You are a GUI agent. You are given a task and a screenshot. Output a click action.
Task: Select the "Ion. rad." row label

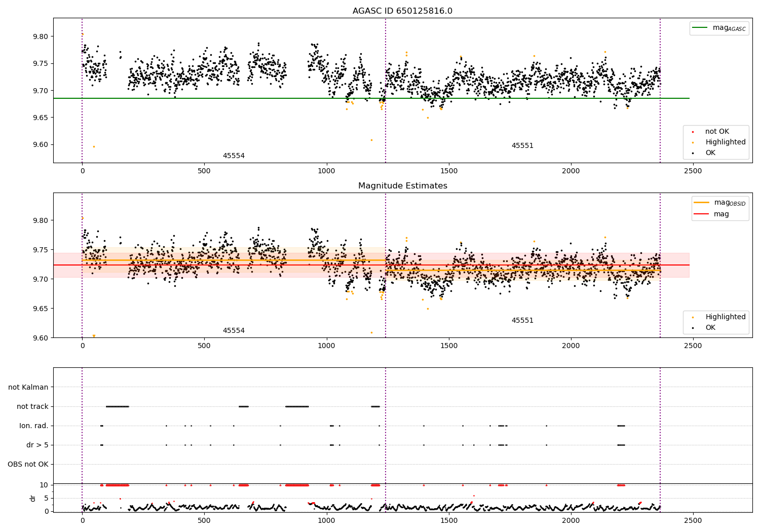(34, 426)
